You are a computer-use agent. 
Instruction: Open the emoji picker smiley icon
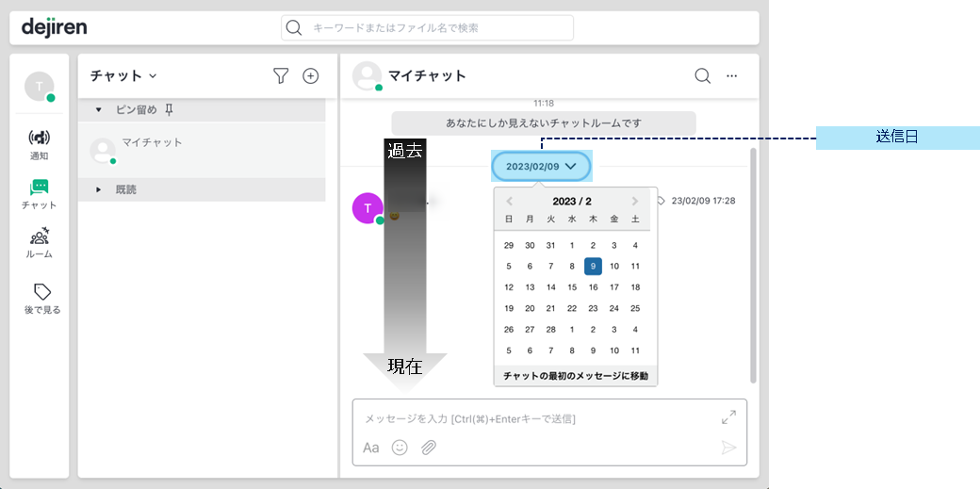[400, 448]
